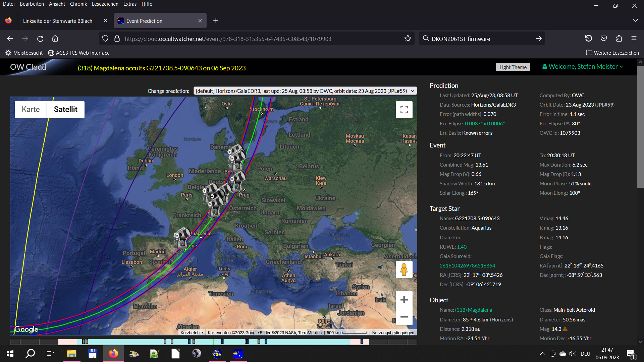Click the green center marker on timeline
The image size is (644, 362).
coord(213,342)
